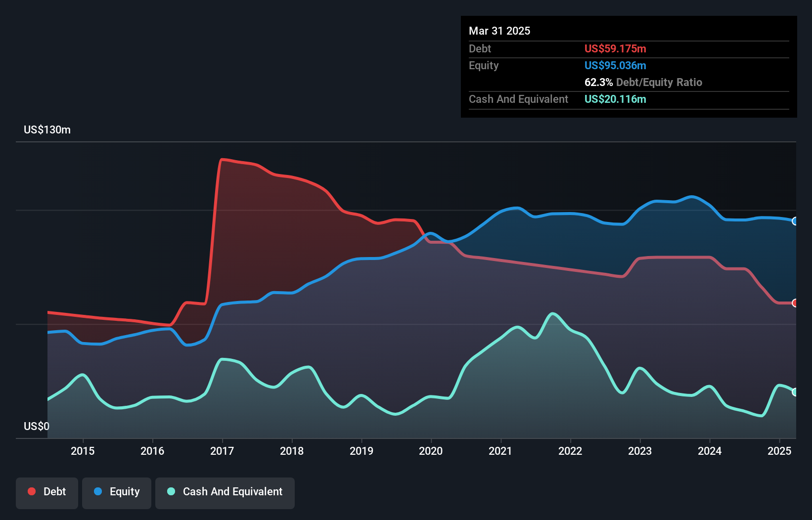Click the 2020 x-axis label
Screen dimensions: 812x520
(431, 451)
